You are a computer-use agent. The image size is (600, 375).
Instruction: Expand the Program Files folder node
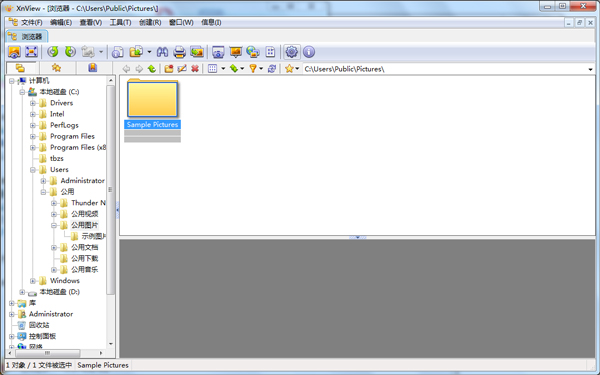click(33, 137)
